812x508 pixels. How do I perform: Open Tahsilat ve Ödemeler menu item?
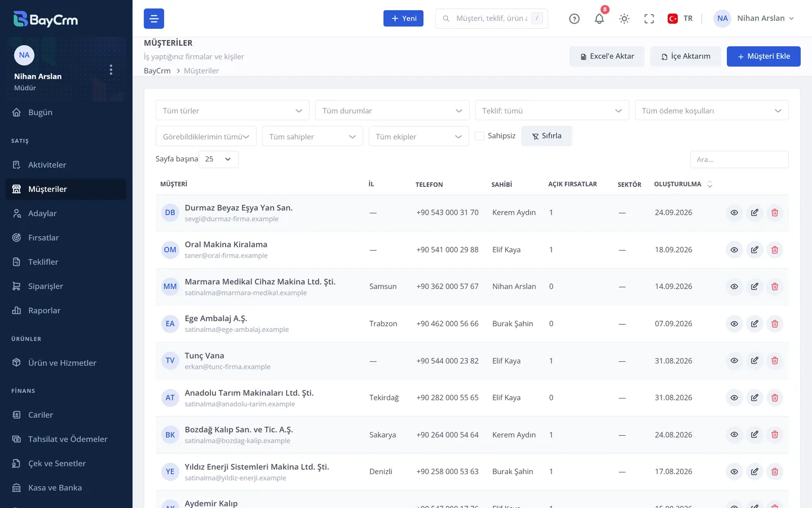(x=66, y=439)
